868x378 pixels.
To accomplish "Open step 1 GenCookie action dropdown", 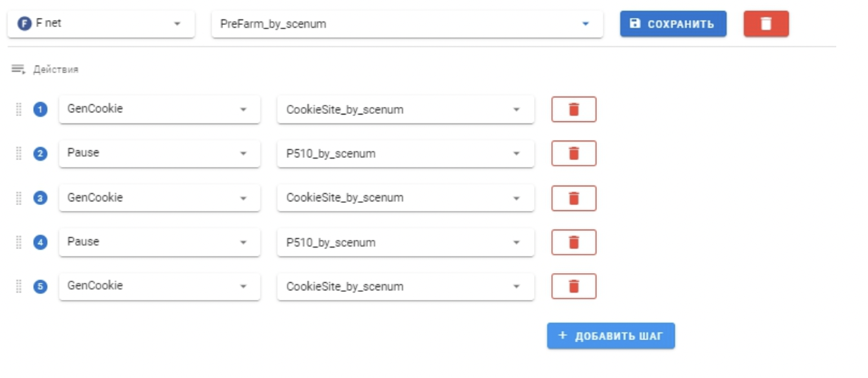I will click(x=159, y=109).
